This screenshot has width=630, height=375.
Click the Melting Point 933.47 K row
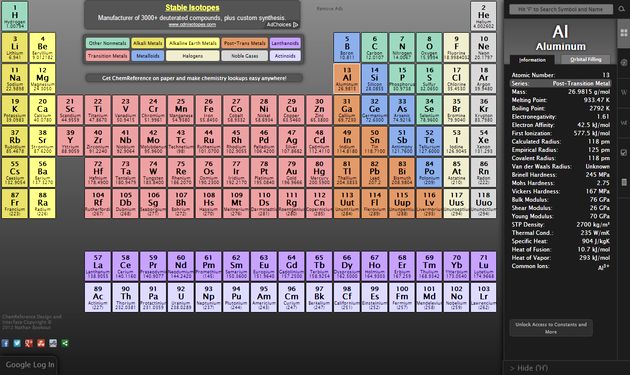(560, 100)
